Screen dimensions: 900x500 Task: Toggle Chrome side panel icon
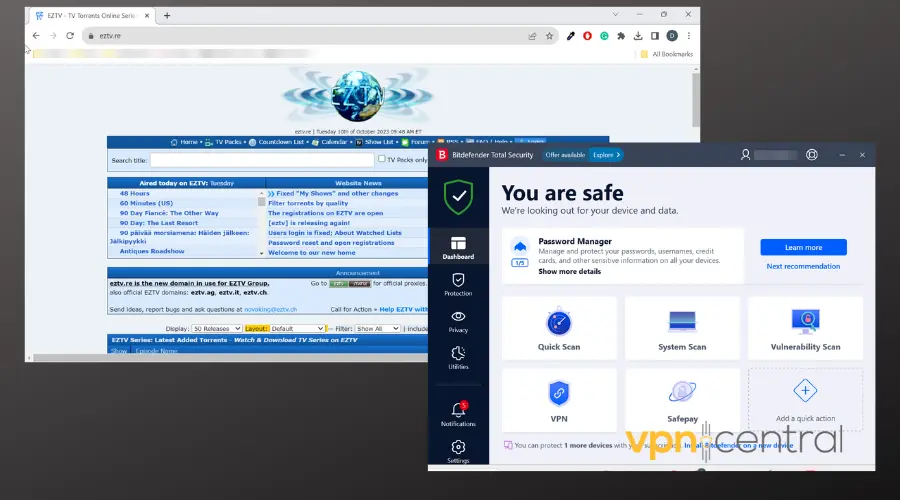[x=655, y=36]
